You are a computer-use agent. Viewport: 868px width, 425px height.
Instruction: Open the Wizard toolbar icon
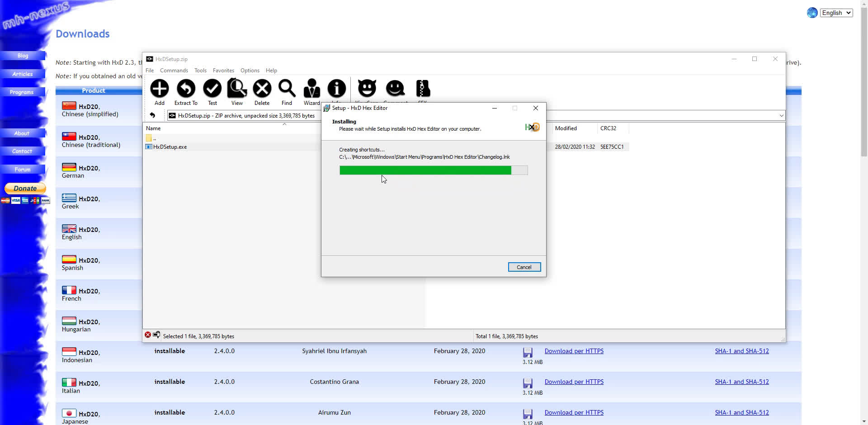click(311, 89)
